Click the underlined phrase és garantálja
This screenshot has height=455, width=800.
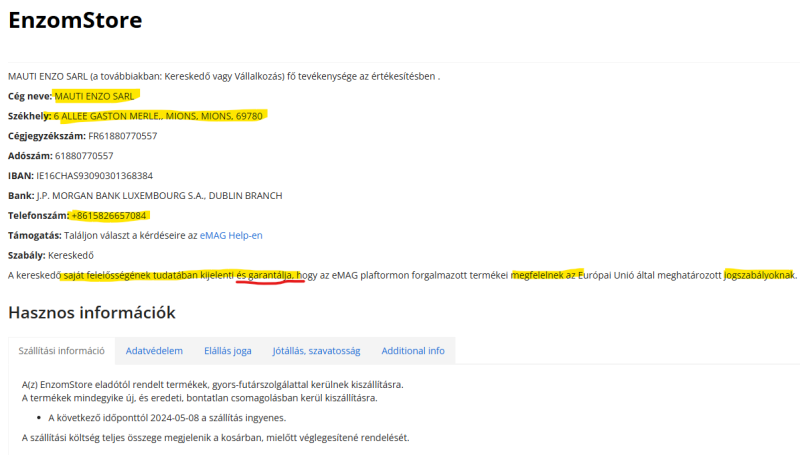(x=265, y=275)
